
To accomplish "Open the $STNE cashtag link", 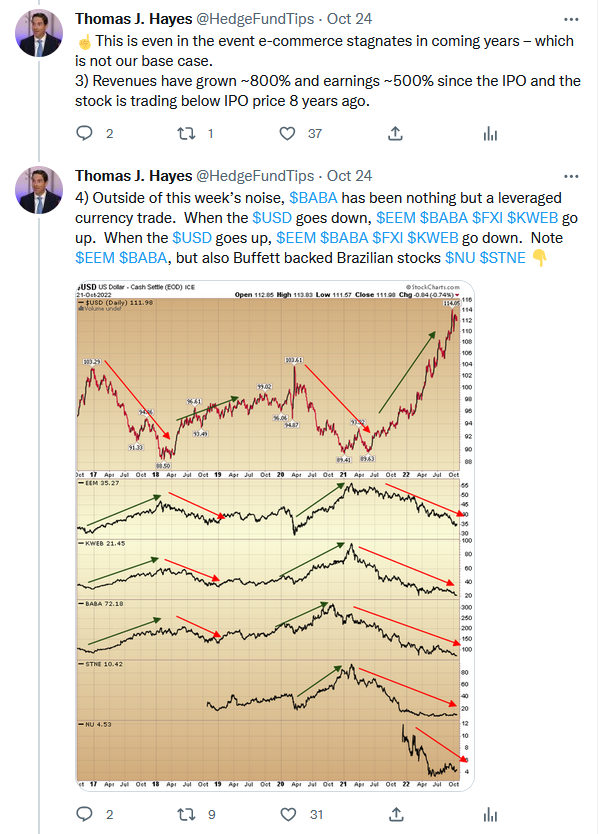I will (x=502, y=258).
